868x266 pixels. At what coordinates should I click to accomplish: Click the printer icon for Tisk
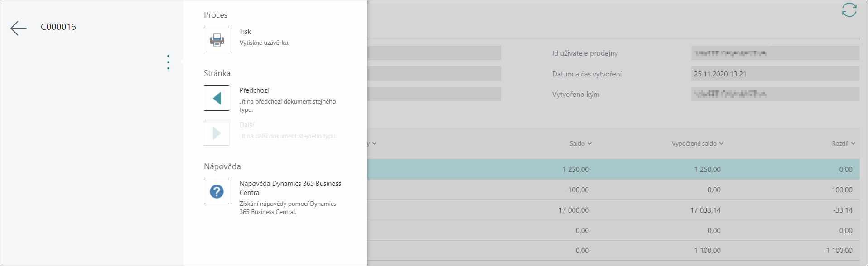point(217,40)
